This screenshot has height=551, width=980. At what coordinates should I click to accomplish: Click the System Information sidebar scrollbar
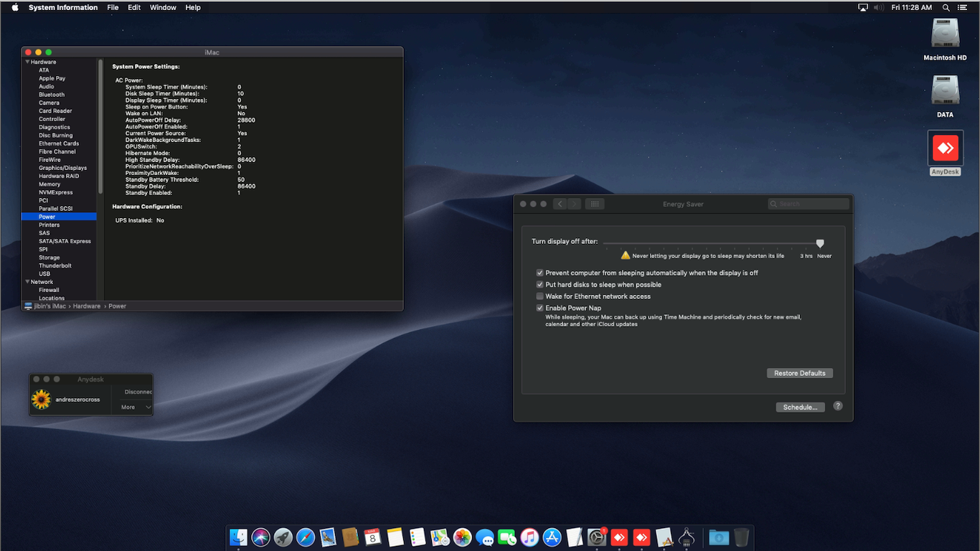(x=100, y=126)
